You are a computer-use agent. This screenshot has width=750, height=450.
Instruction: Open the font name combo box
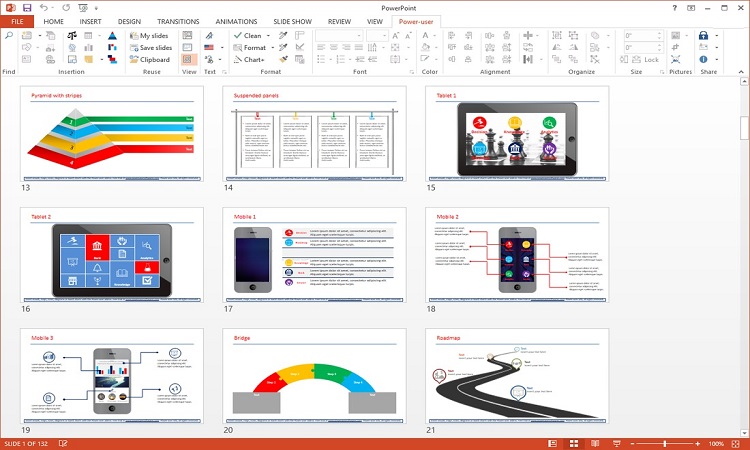pos(338,35)
